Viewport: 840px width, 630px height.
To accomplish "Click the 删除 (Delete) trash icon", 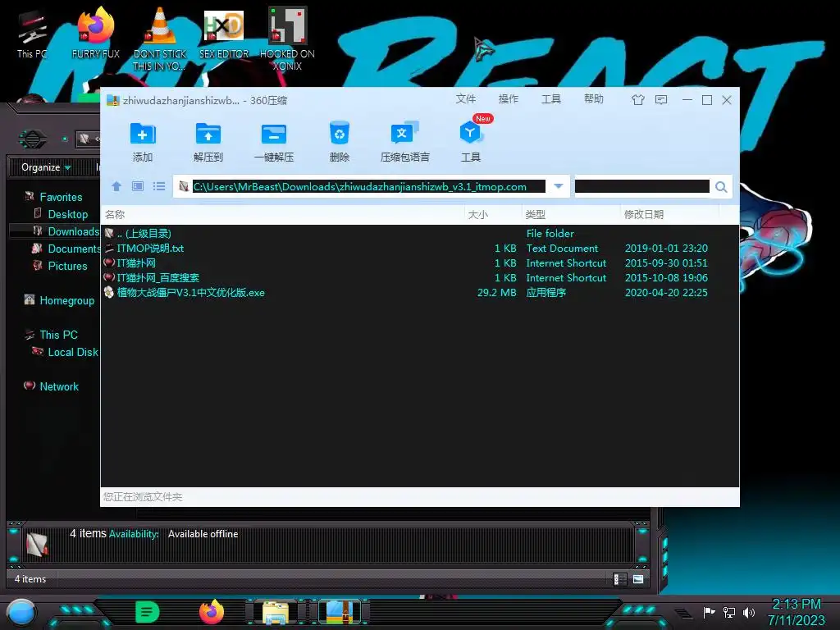I will [x=339, y=134].
